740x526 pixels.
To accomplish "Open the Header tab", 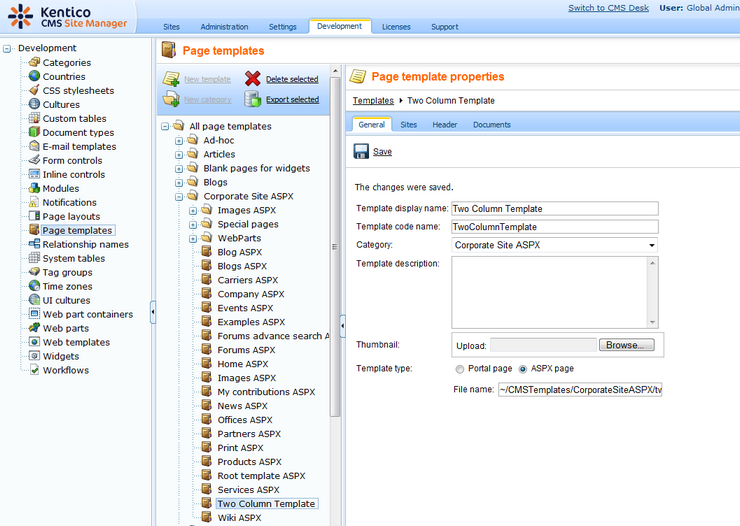I will tap(444, 125).
